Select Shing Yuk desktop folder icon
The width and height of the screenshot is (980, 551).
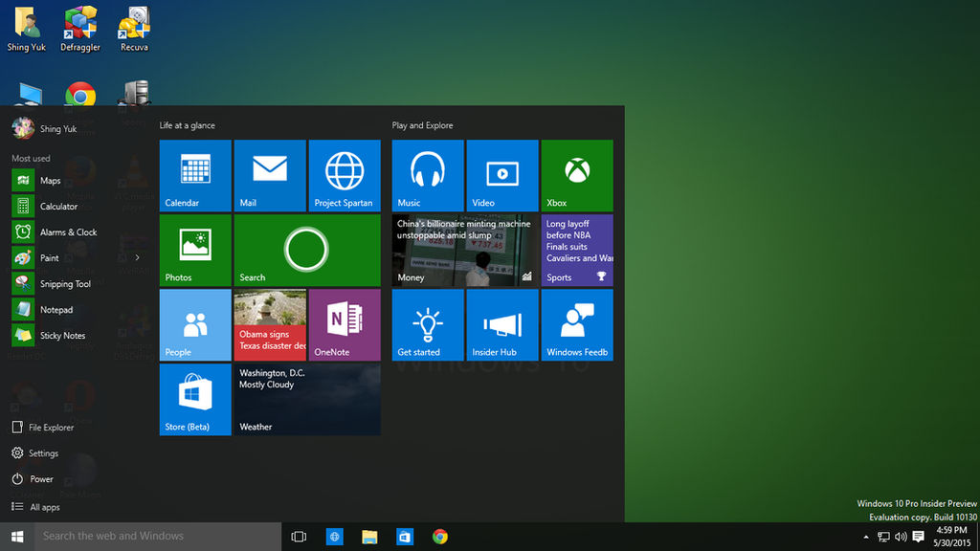pyautogui.click(x=26, y=30)
